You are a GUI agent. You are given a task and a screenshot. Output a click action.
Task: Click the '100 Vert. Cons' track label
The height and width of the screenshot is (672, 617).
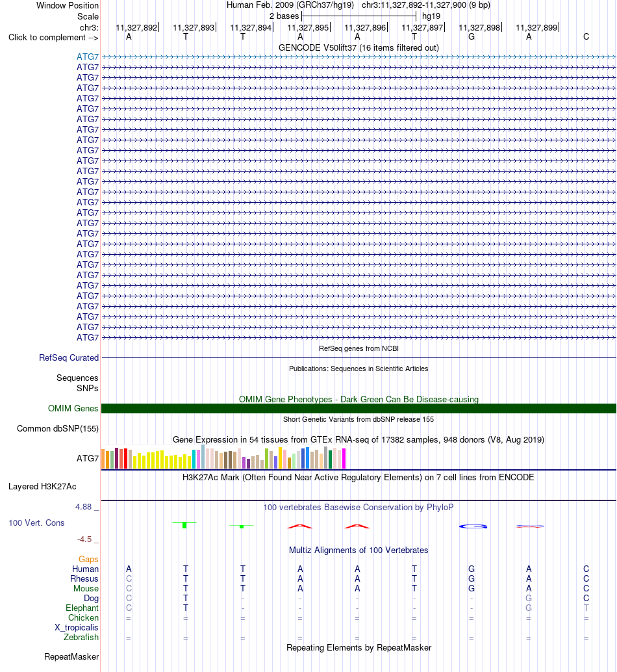tap(37, 523)
